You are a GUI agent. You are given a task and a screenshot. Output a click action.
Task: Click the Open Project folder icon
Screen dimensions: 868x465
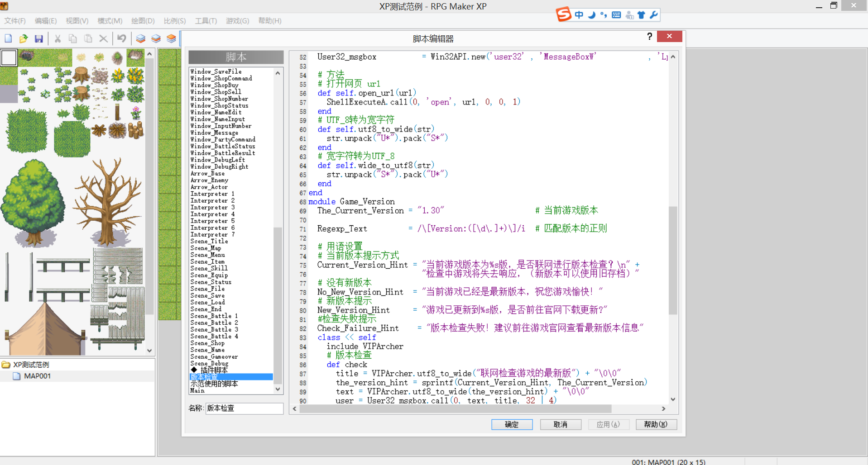pos(24,38)
